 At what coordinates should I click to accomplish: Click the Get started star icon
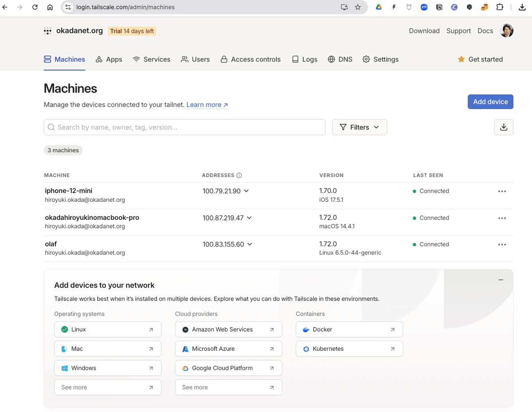[462, 59]
